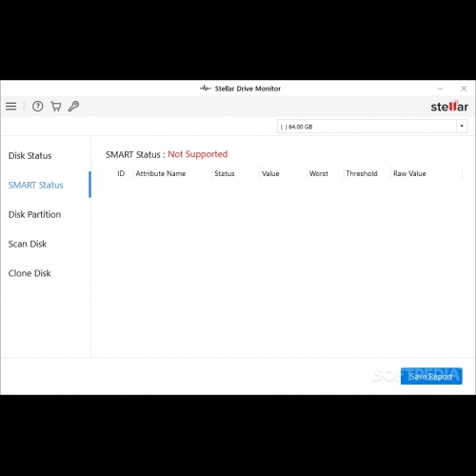The image size is (476, 476).
Task: Select the SMART Status tab
Action: tap(36, 185)
